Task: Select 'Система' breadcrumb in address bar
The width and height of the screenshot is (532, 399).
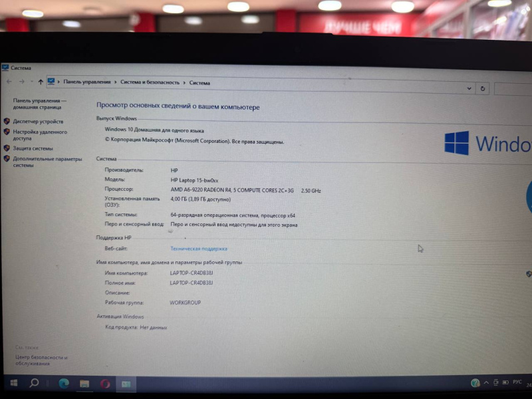Action: tap(199, 82)
